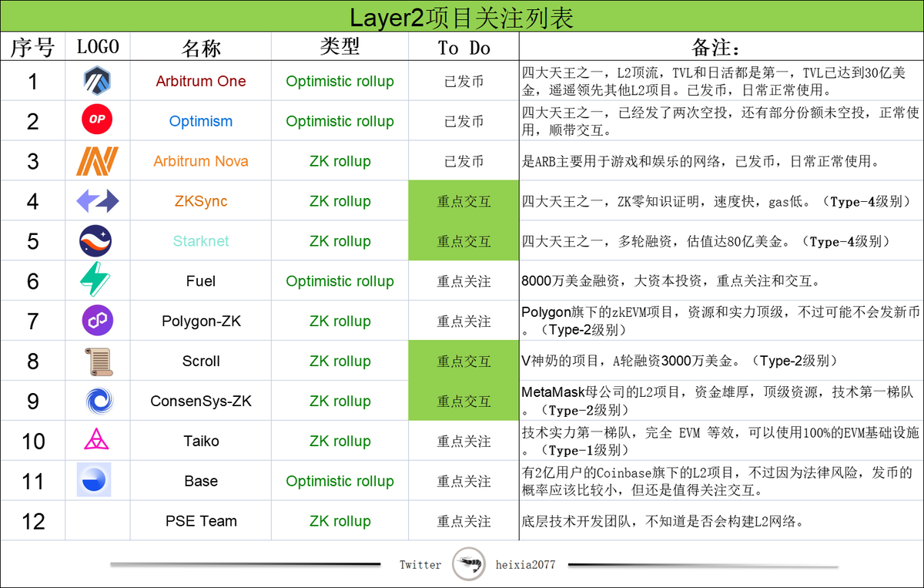The height and width of the screenshot is (588, 924).
Task: Click the ZKSync arrows logo
Action: (x=97, y=201)
